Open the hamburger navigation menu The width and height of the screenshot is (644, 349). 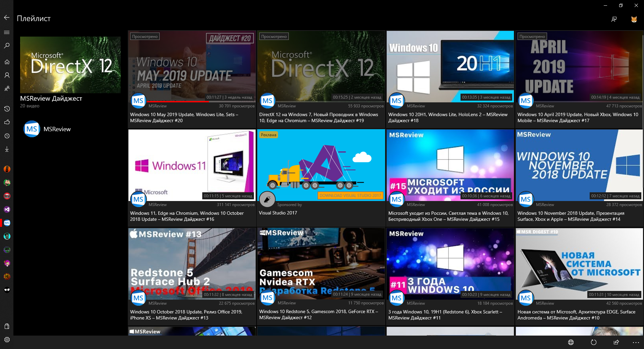click(x=7, y=32)
